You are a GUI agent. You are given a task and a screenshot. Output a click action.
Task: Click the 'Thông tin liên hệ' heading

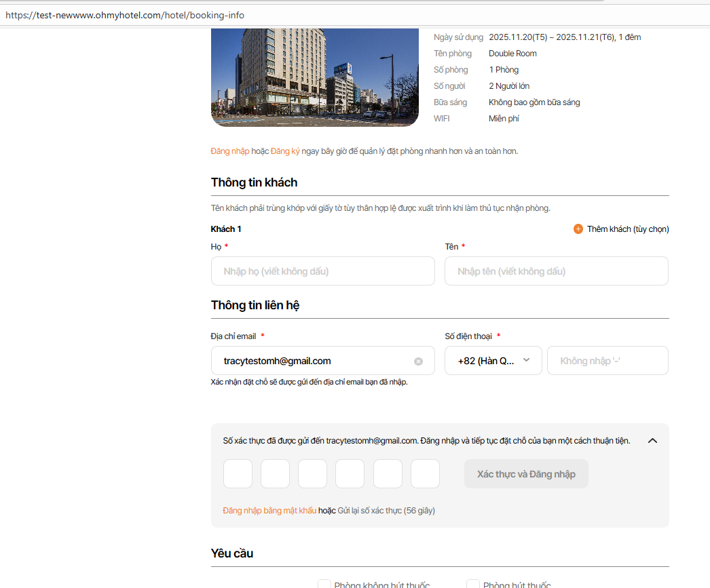(x=255, y=305)
